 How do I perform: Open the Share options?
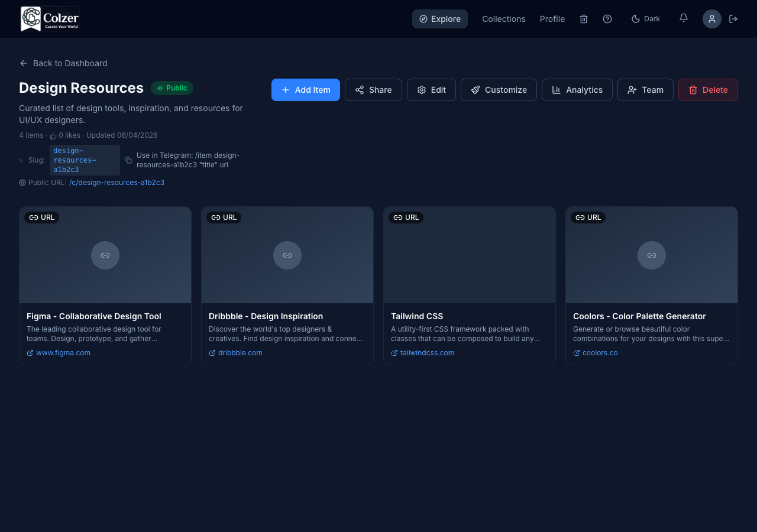tap(373, 90)
